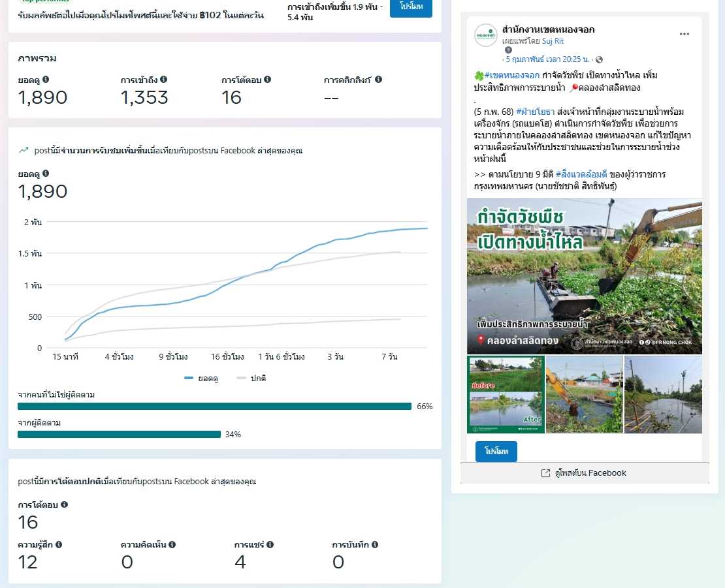Click info icon next to ยอดดู above chart
The width and height of the screenshot is (725, 588).
(x=46, y=174)
